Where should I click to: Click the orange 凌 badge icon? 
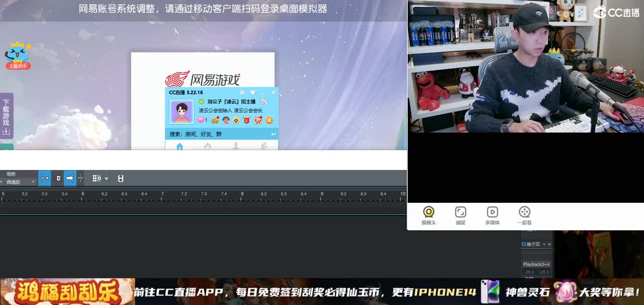269,120
